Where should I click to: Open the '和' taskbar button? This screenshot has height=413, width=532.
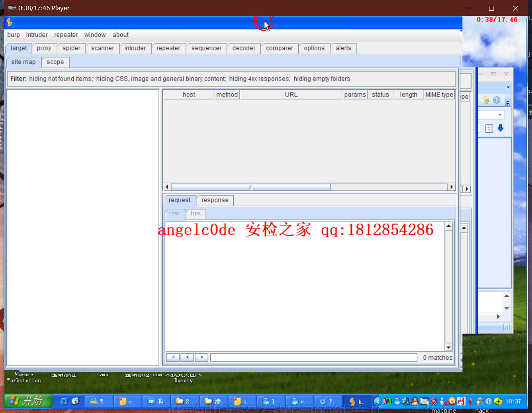[x=156, y=402]
